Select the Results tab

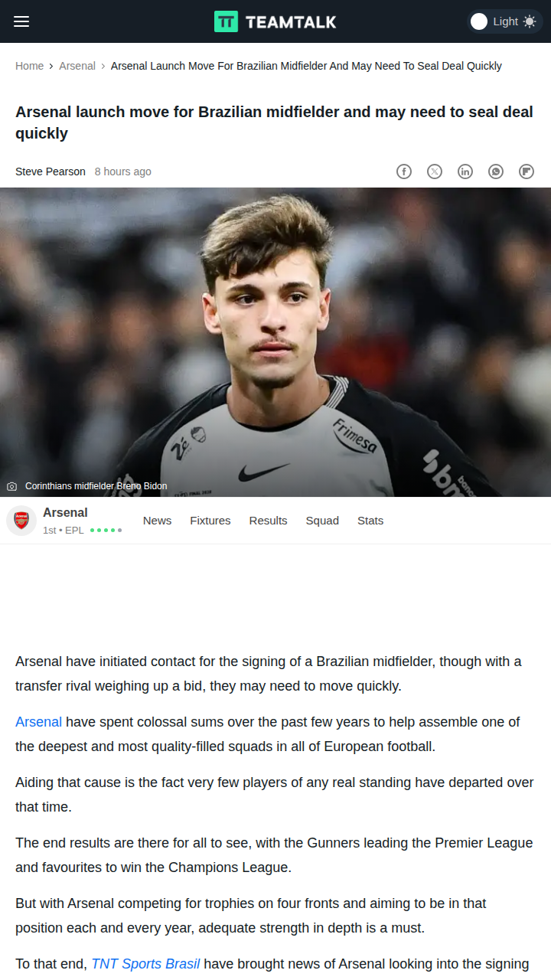(x=268, y=521)
